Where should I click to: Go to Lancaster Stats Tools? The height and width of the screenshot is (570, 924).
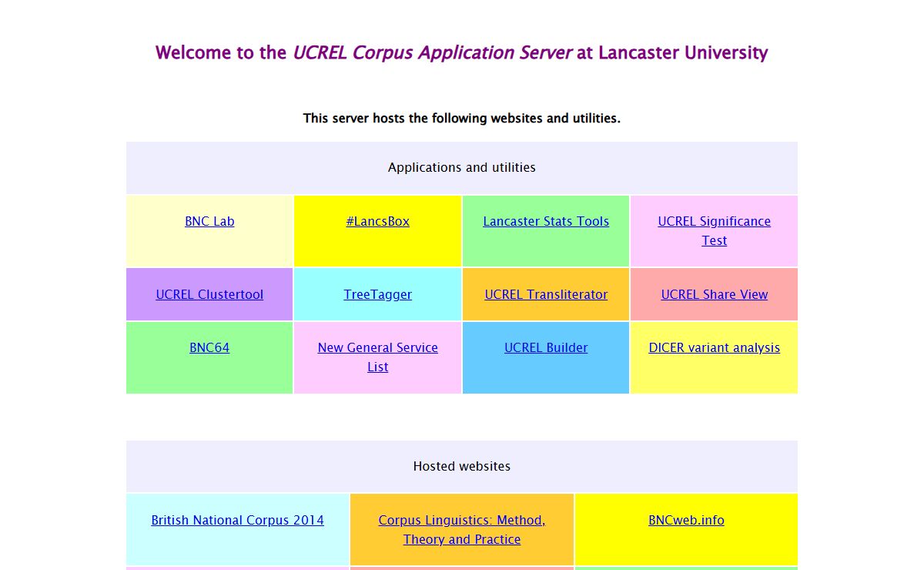click(546, 221)
